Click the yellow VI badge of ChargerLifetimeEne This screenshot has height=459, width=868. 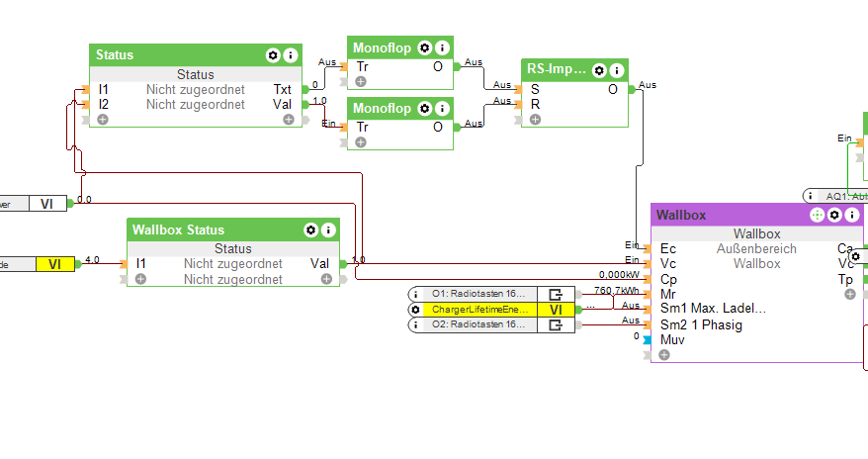pyautogui.click(x=556, y=310)
